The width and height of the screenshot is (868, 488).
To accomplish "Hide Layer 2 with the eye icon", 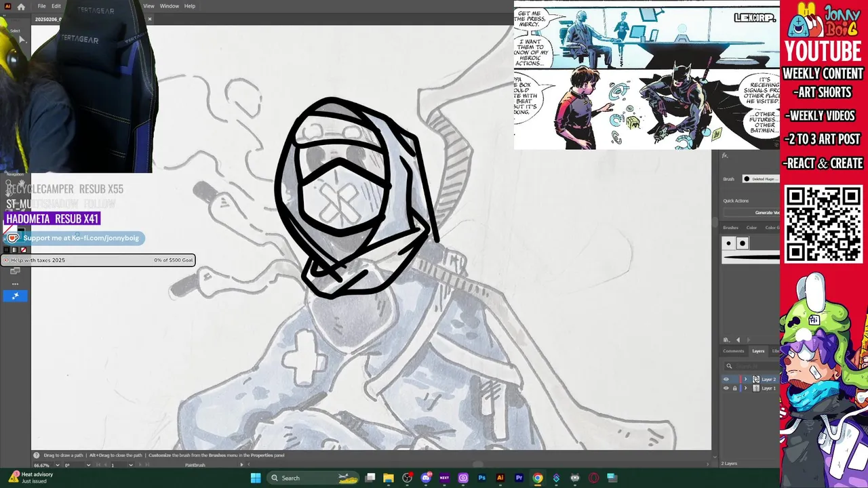I will pos(726,380).
